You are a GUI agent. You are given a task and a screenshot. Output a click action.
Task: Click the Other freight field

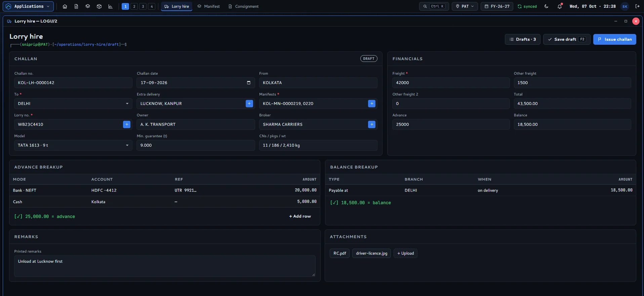point(572,83)
